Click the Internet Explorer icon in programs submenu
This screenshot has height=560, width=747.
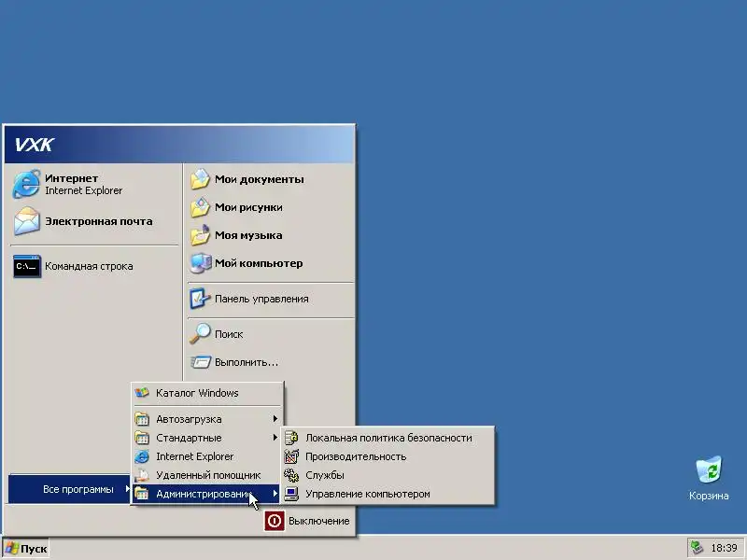(x=142, y=456)
